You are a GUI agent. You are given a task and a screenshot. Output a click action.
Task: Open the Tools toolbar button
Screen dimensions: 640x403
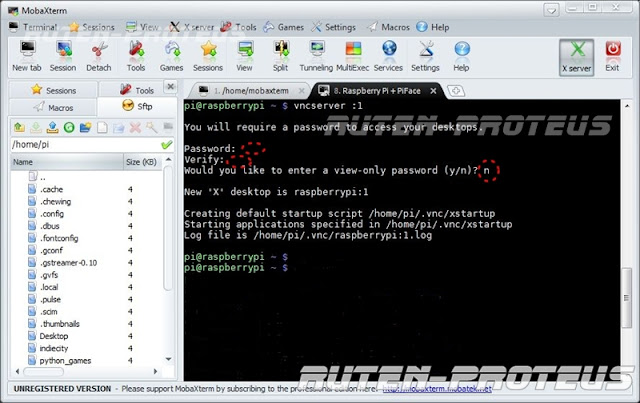click(136, 57)
